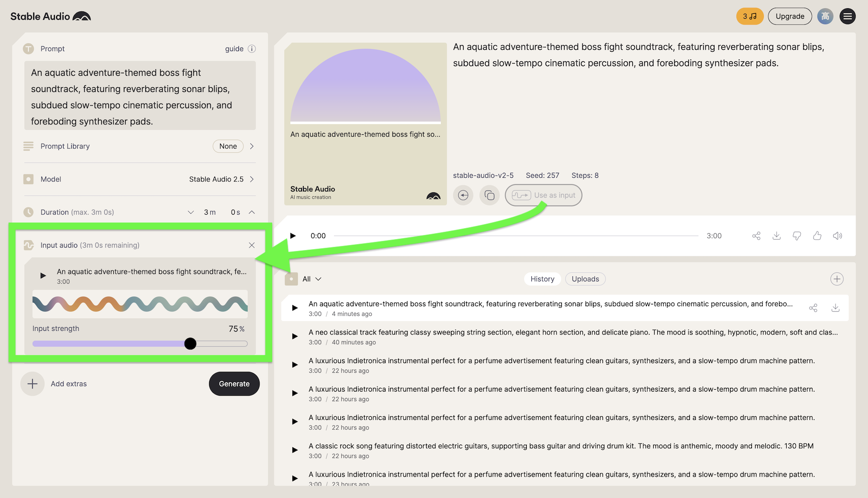868x498 pixels.
Task: Switch to the Uploads tab
Action: tap(585, 279)
